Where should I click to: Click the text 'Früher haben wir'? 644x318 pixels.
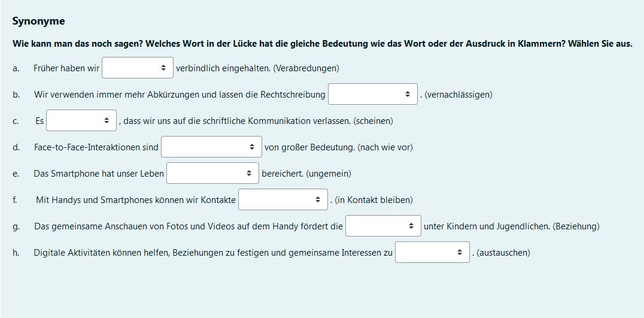66,68
